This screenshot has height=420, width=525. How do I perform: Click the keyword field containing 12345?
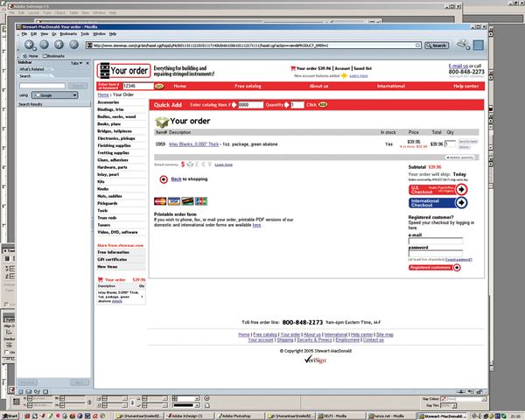[137, 86]
